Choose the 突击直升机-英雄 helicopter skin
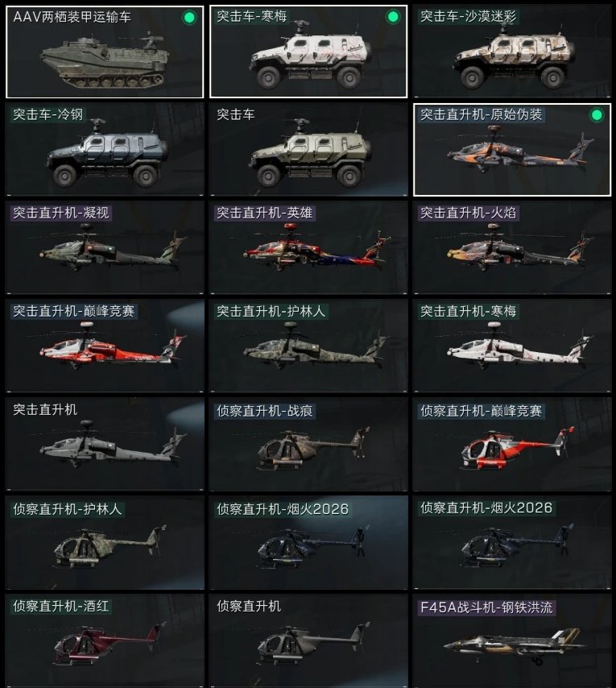This screenshot has height=688, width=616. pos(308,248)
